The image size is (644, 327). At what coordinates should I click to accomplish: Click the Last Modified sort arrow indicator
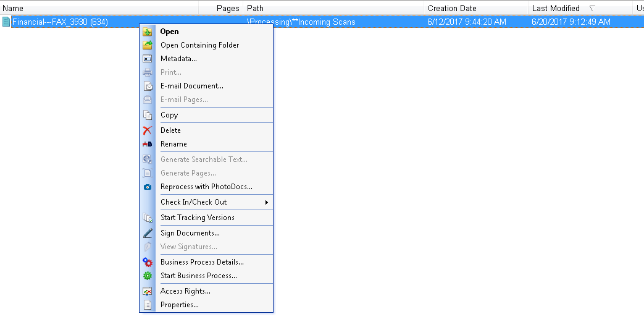coord(592,8)
